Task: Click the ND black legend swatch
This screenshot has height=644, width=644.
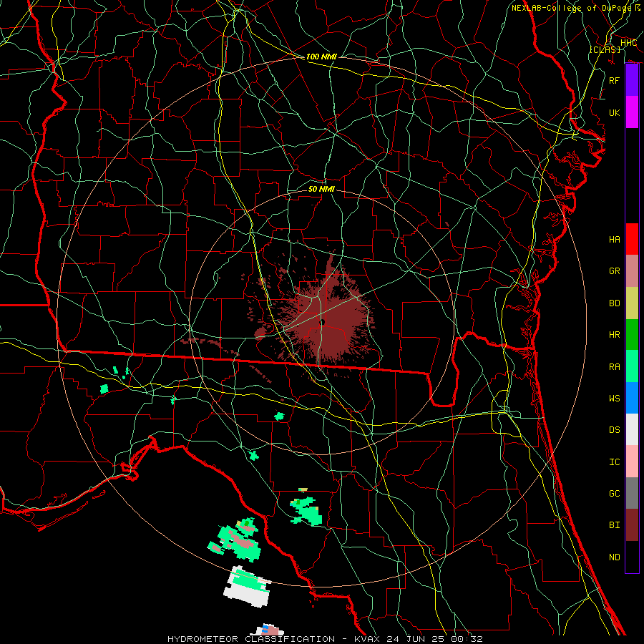Action: (632, 557)
